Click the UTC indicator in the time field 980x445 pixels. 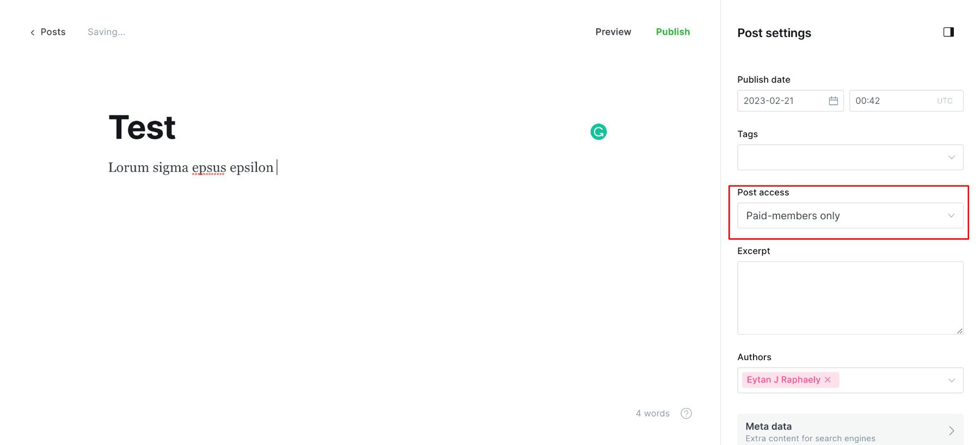[945, 101]
